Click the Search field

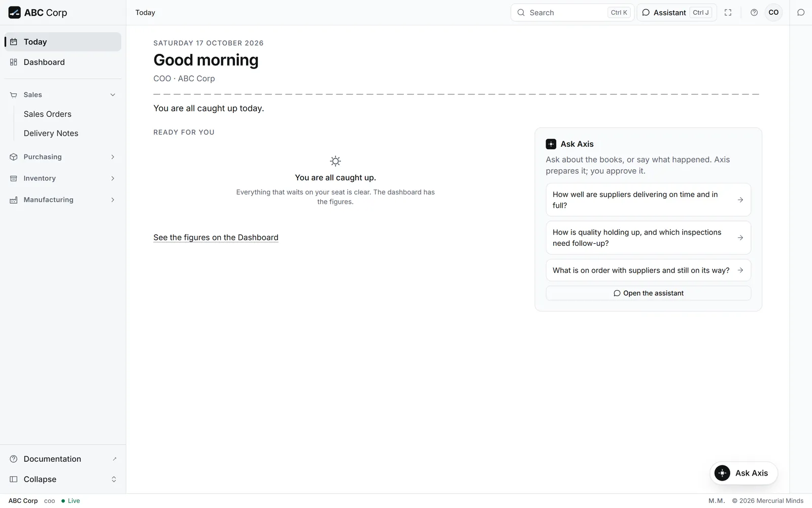click(x=572, y=12)
